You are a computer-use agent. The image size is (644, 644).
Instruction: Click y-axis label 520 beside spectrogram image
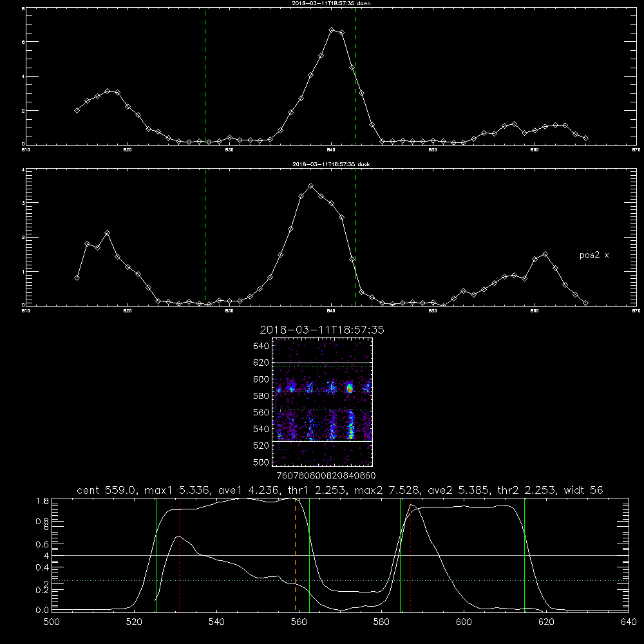[x=261, y=446]
